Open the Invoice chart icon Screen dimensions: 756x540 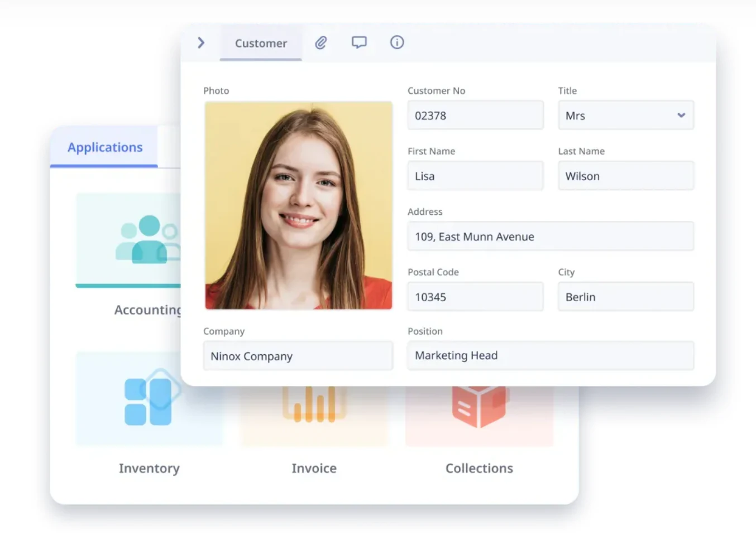pyautogui.click(x=314, y=404)
